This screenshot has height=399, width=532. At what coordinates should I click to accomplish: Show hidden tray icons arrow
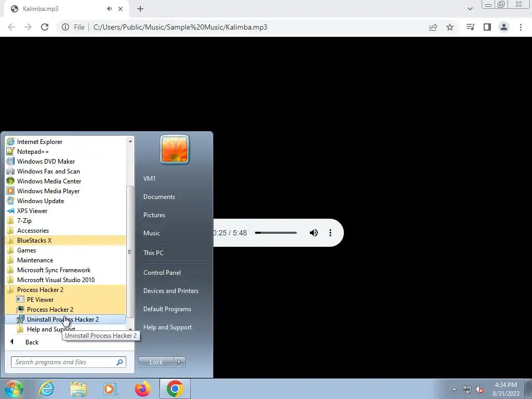454,389
